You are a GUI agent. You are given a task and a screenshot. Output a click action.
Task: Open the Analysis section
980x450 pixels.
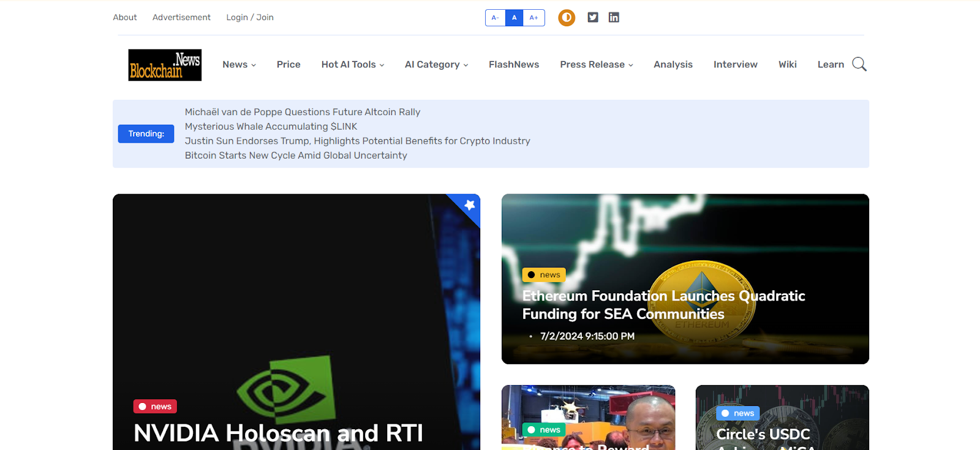tap(673, 64)
